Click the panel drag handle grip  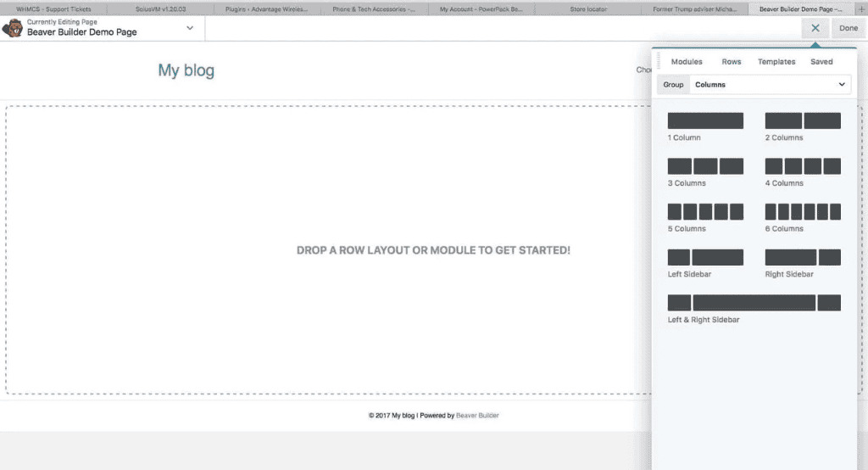658,61
